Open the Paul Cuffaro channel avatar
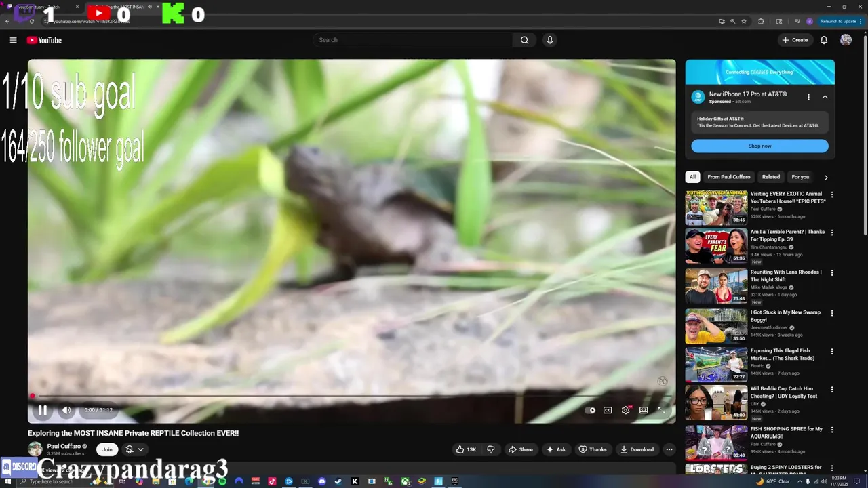The height and width of the screenshot is (488, 868). coord(35,449)
